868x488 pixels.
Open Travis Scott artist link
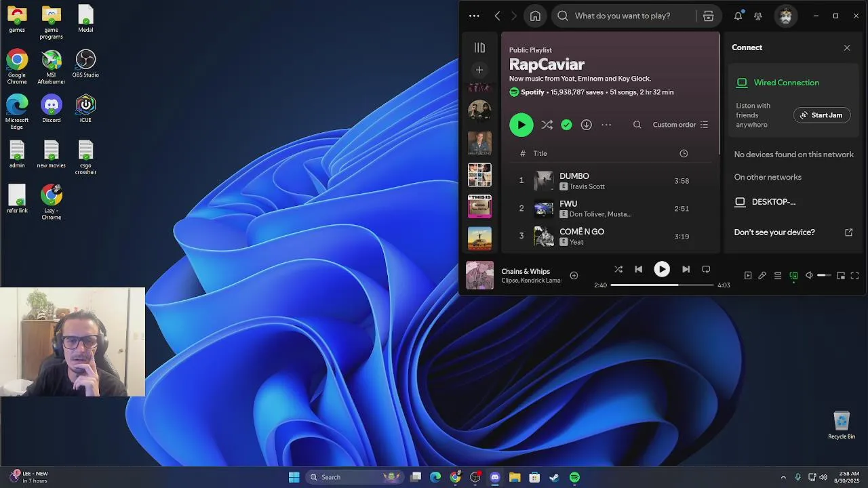click(x=587, y=186)
